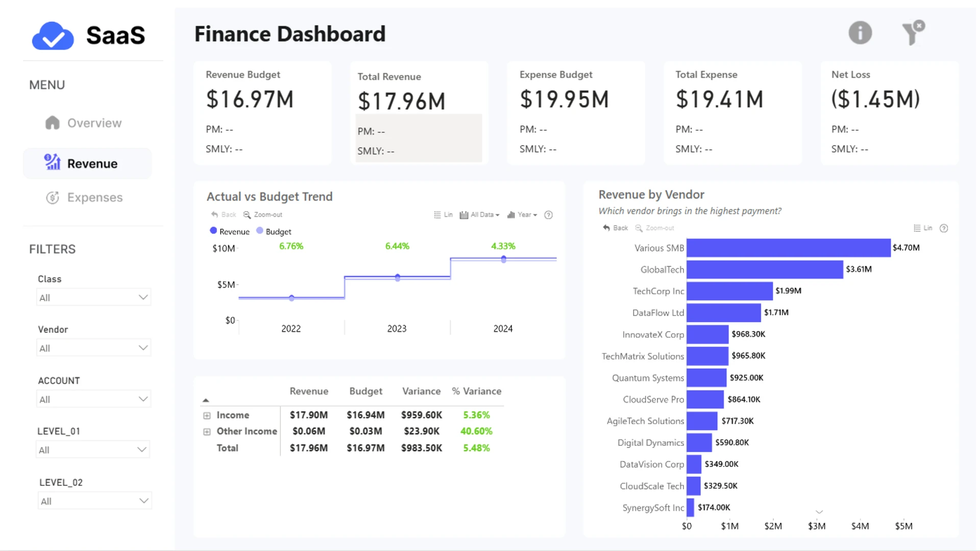
Task: Clear filters using the funnel icon
Action: (x=913, y=33)
